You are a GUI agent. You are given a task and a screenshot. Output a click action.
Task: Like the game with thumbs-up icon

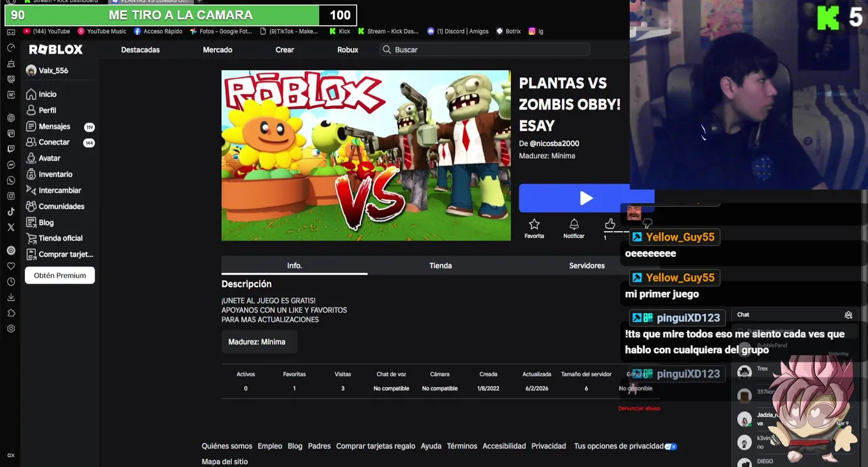pos(610,224)
